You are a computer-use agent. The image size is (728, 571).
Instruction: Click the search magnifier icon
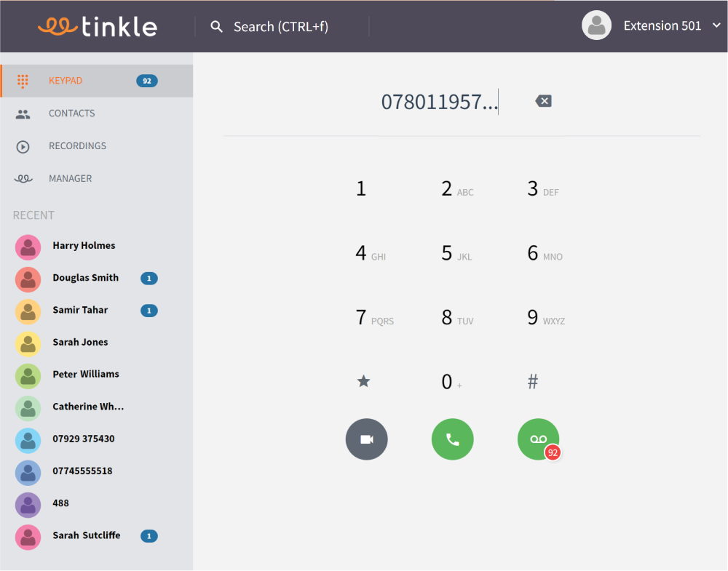pos(216,26)
